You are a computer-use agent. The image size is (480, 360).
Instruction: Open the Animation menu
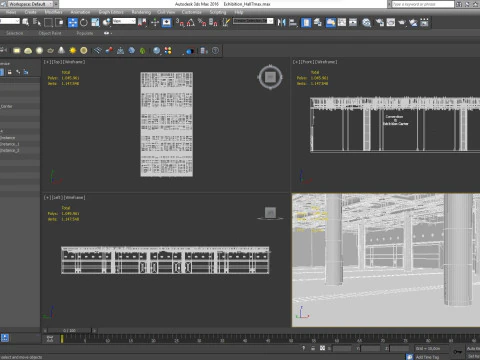[x=80, y=12]
